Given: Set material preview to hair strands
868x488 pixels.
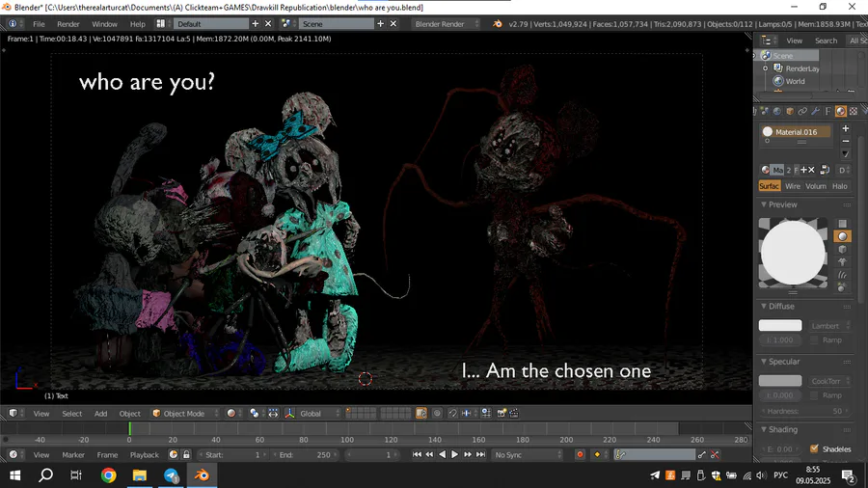Looking at the screenshot, I should tap(842, 275).
